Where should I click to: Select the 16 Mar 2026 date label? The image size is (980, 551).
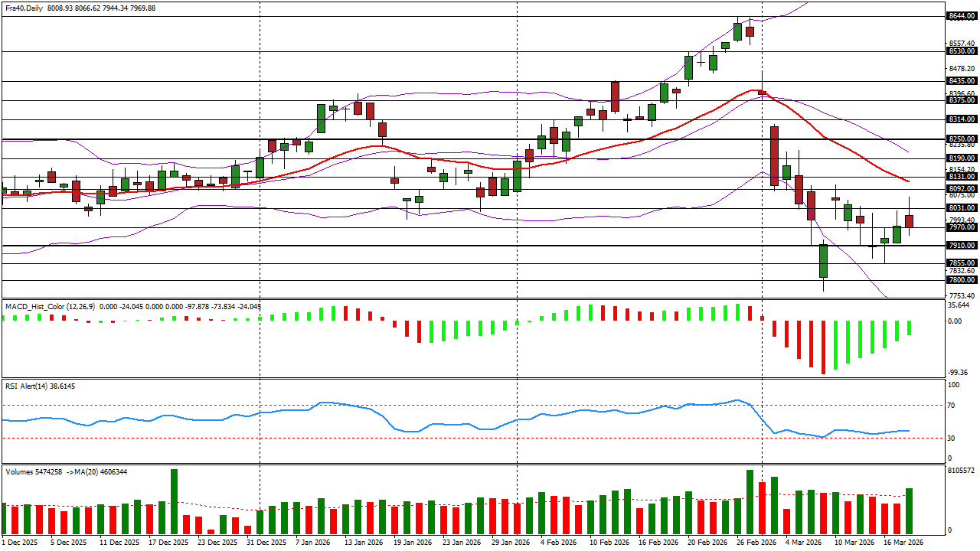[x=900, y=543]
